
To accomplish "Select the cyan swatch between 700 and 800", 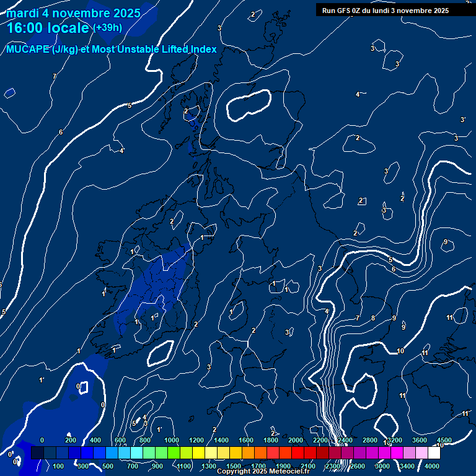I will tap(136, 452).
